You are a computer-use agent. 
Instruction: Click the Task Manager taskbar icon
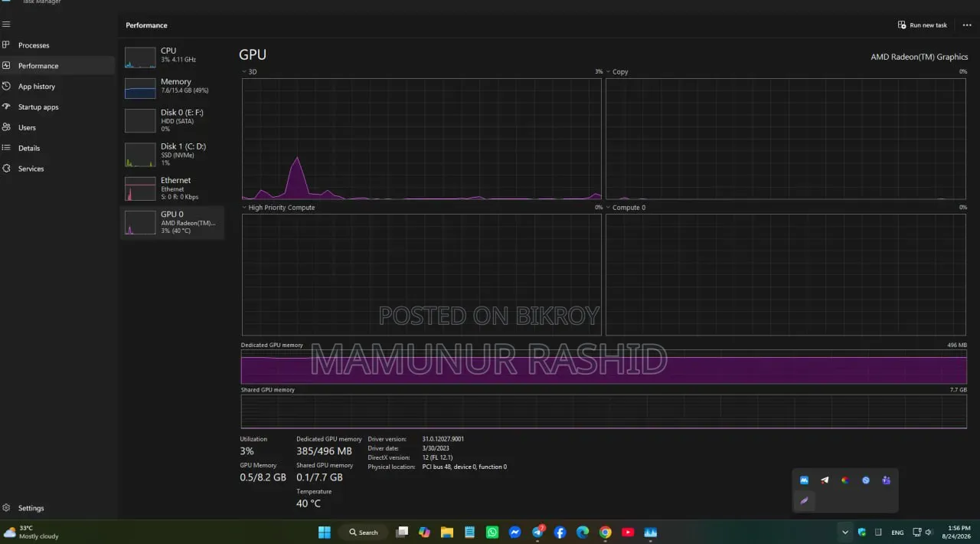(x=651, y=532)
